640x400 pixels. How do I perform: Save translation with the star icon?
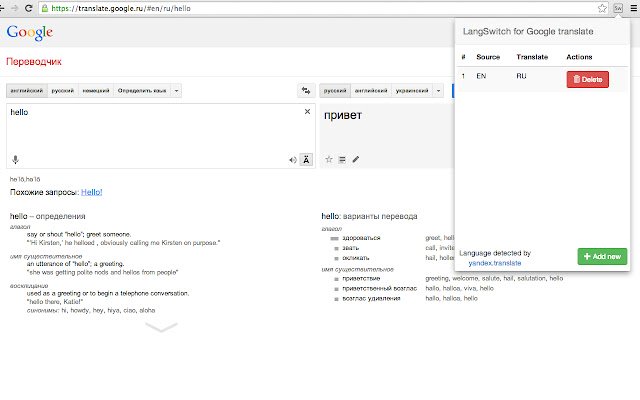[x=329, y=159]
